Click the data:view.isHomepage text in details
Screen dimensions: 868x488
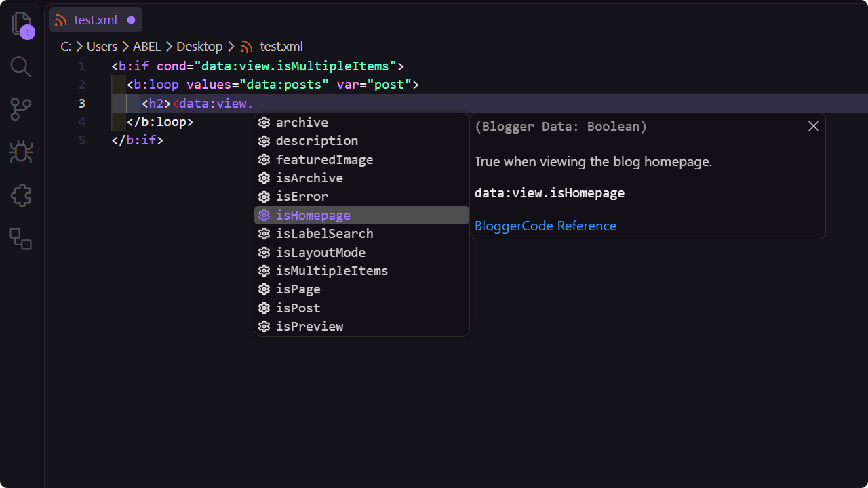(549, 193)
